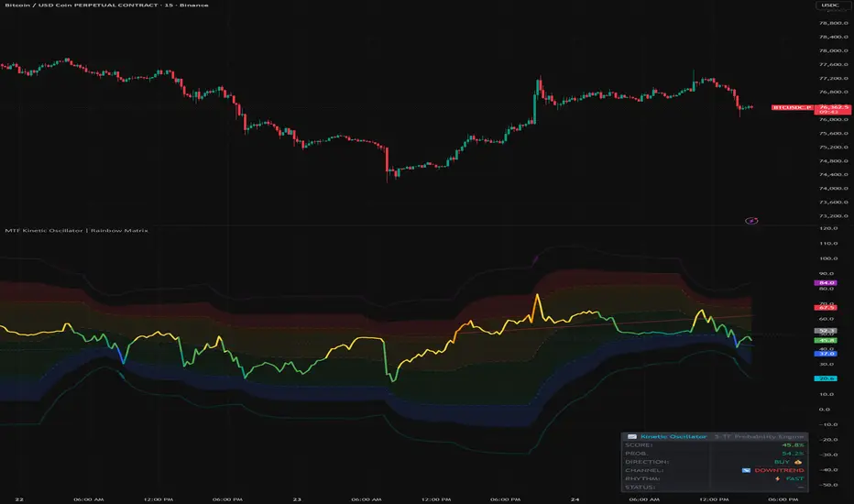The width and height of the screenshot is (854, 504).
Task: Click the 23 date label on time axis
Action: (x=297, y=499)
